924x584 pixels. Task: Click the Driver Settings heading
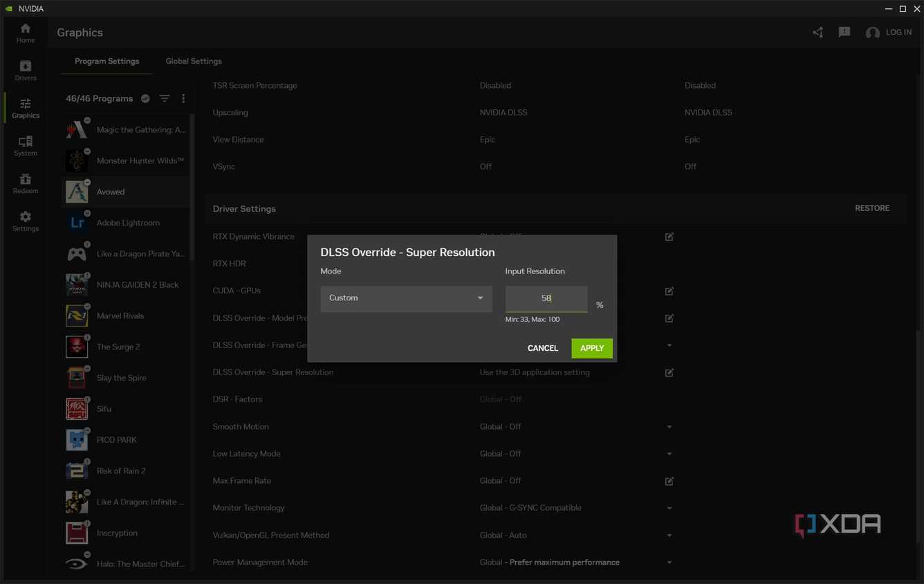tap(244, 209)
